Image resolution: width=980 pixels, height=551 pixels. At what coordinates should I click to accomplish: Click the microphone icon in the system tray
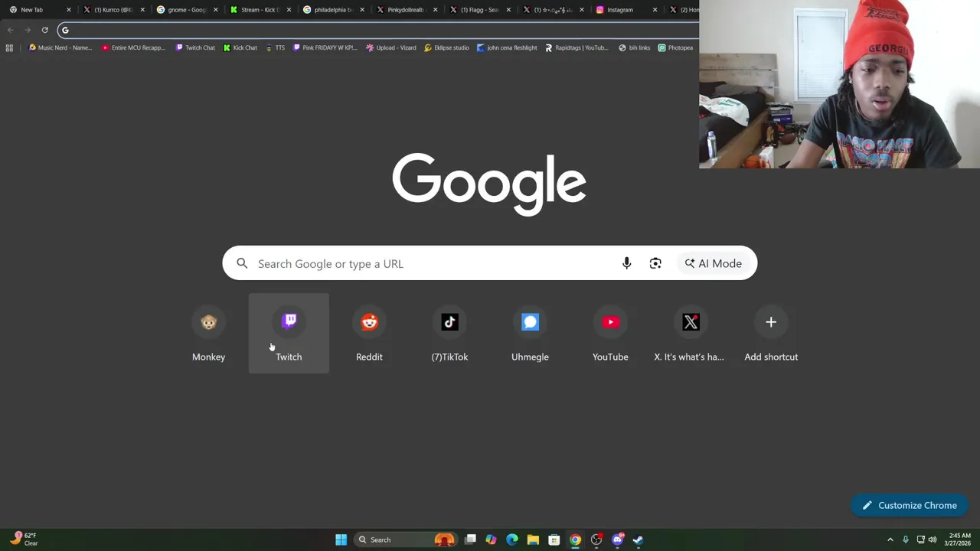coord(905,540)
